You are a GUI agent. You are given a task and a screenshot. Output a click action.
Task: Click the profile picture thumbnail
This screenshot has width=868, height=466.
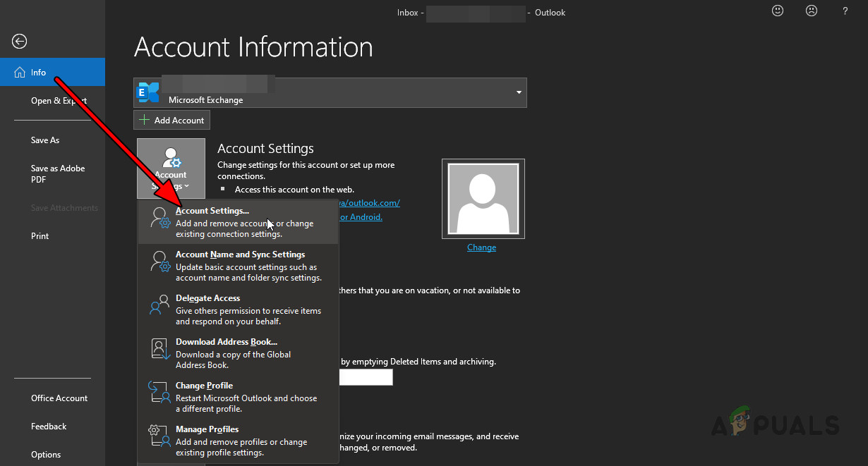[483, 198]
